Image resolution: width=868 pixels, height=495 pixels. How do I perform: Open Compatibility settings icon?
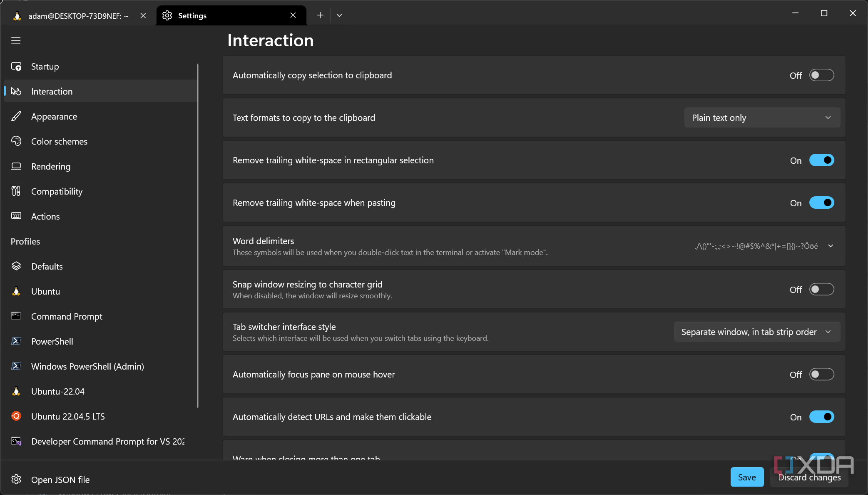[x=16, y=191]
